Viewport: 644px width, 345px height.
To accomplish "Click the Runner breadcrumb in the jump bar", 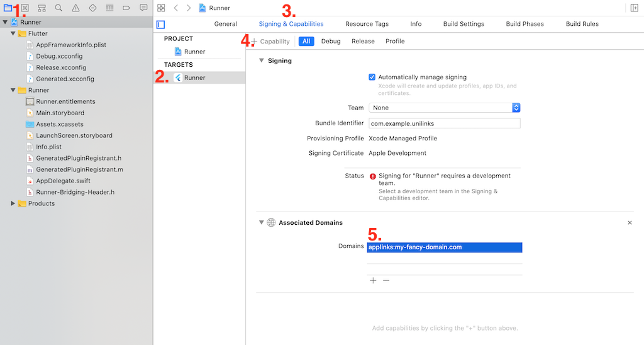I will [214, 8].
